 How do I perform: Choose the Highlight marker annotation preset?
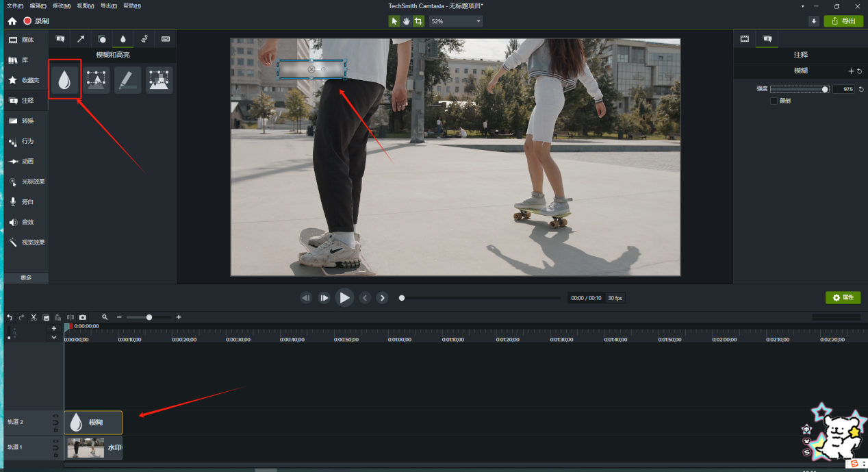click(127, 80)
